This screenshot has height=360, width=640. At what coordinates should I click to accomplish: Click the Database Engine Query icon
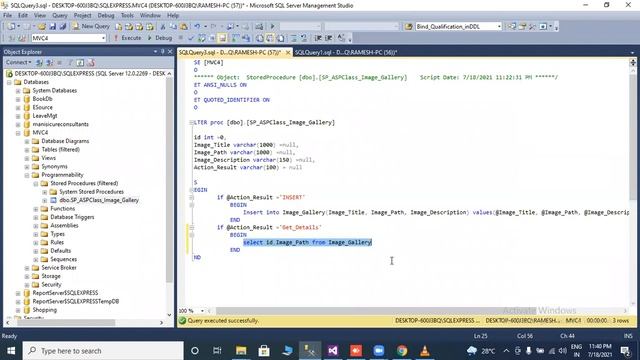pyautogui.click(x=118, y=27)
